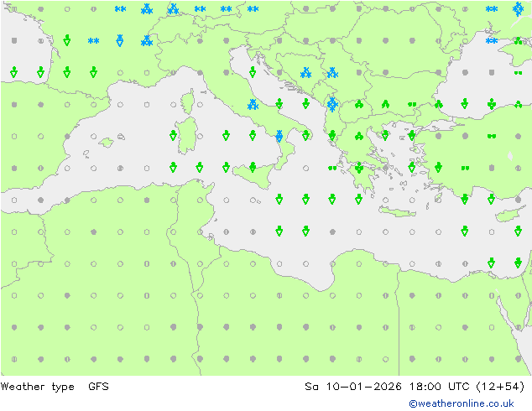Screen dimensions: 532x411
Task: Select the double-snowflake icon over central France
Action: (94, 41)
